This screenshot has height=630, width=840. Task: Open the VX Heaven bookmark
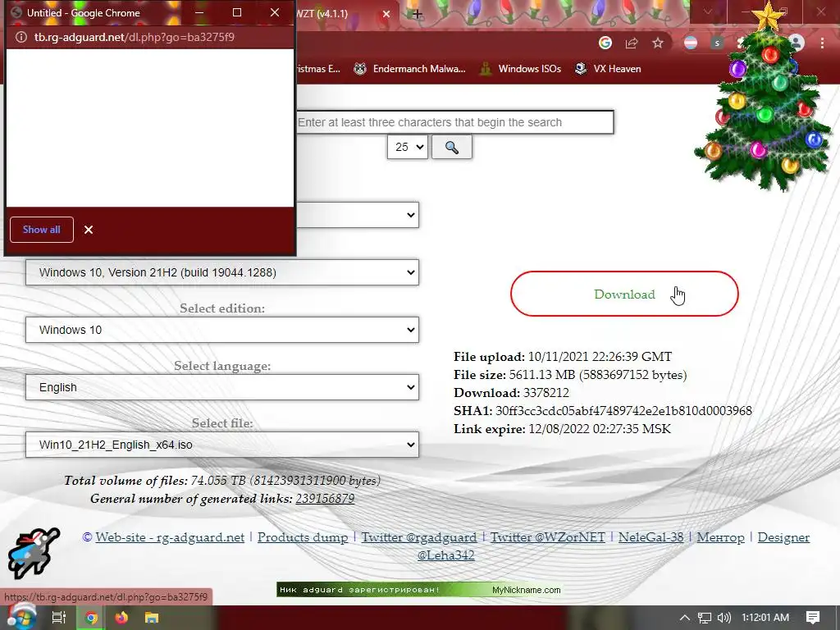tap(608, 69)
